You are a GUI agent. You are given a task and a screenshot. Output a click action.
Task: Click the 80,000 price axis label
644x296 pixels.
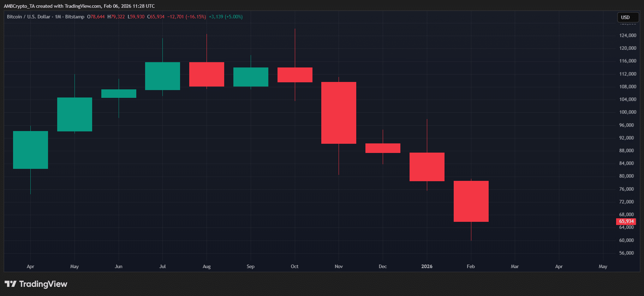pos(627,176)
